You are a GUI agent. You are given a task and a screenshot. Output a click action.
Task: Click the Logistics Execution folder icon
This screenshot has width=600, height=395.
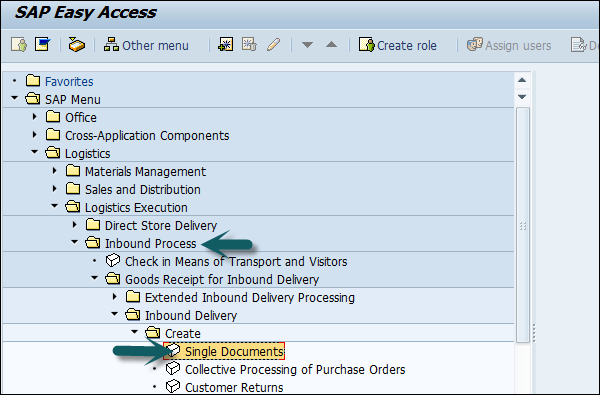pos(73,207)
